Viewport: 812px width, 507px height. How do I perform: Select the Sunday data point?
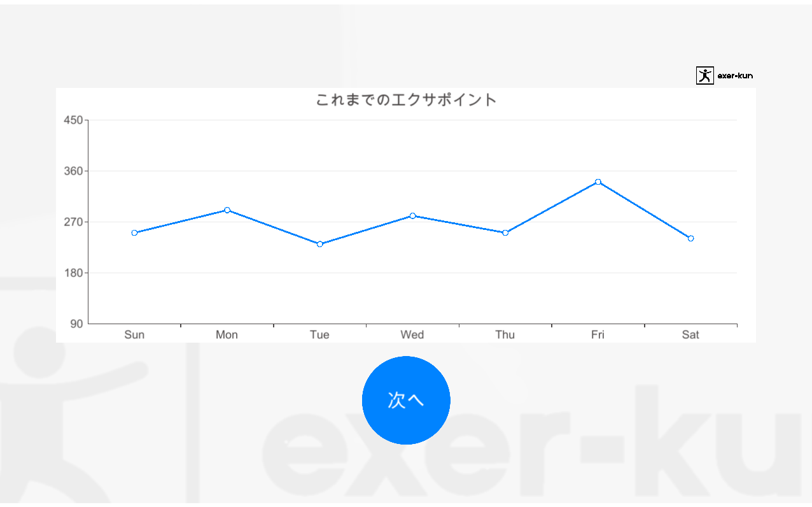(x=134, y=232)
